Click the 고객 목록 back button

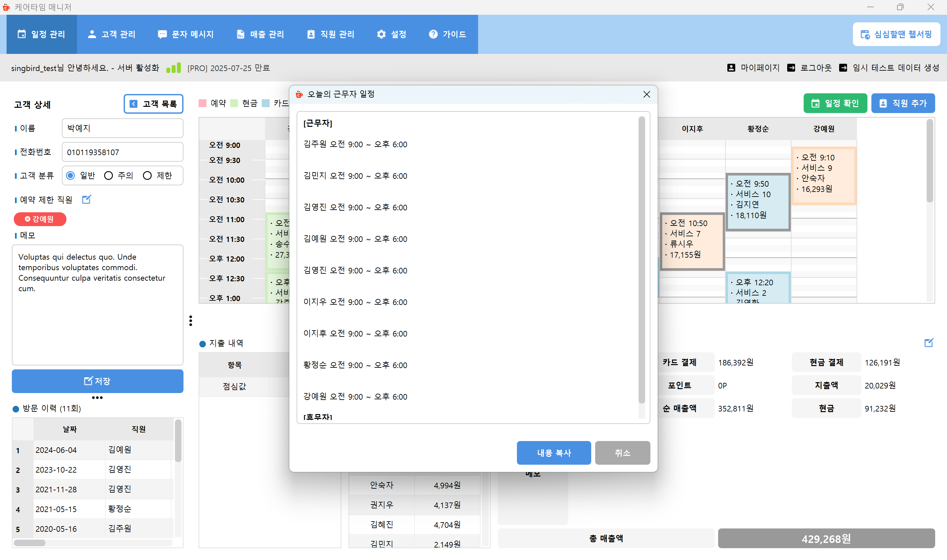click(x=153, y=104)
